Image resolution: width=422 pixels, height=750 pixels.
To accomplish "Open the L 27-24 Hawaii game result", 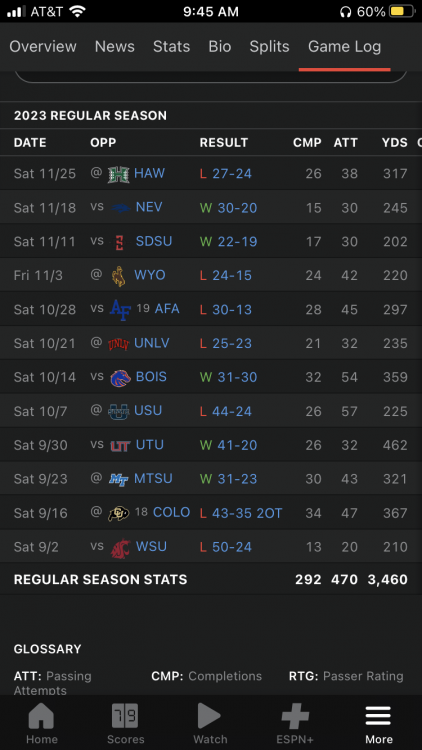I will point(225,174).
